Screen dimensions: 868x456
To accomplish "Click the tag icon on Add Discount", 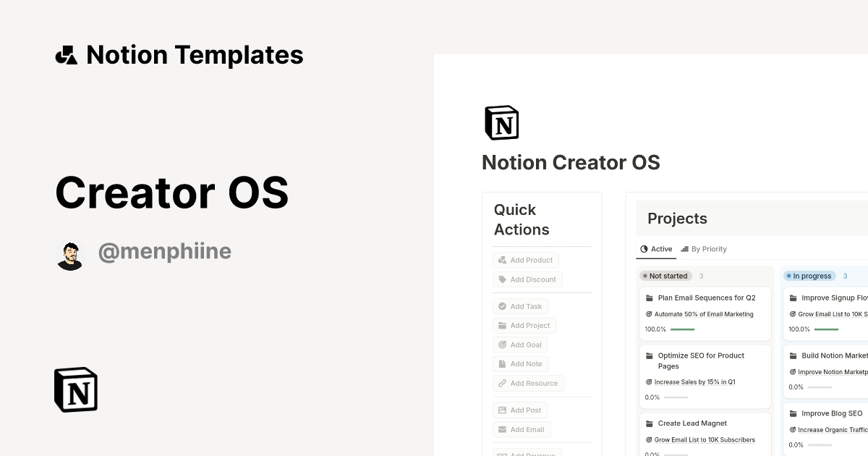I will pos(501,279).
